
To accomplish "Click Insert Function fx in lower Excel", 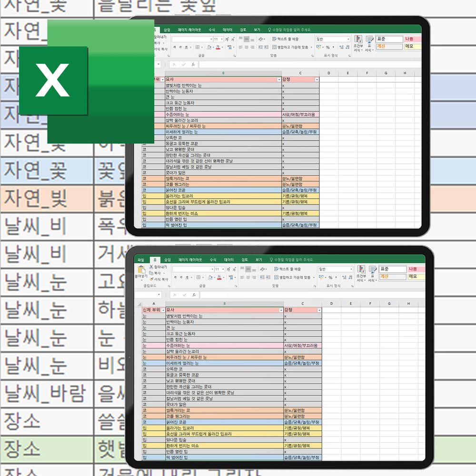I will (x=194, y=295).
